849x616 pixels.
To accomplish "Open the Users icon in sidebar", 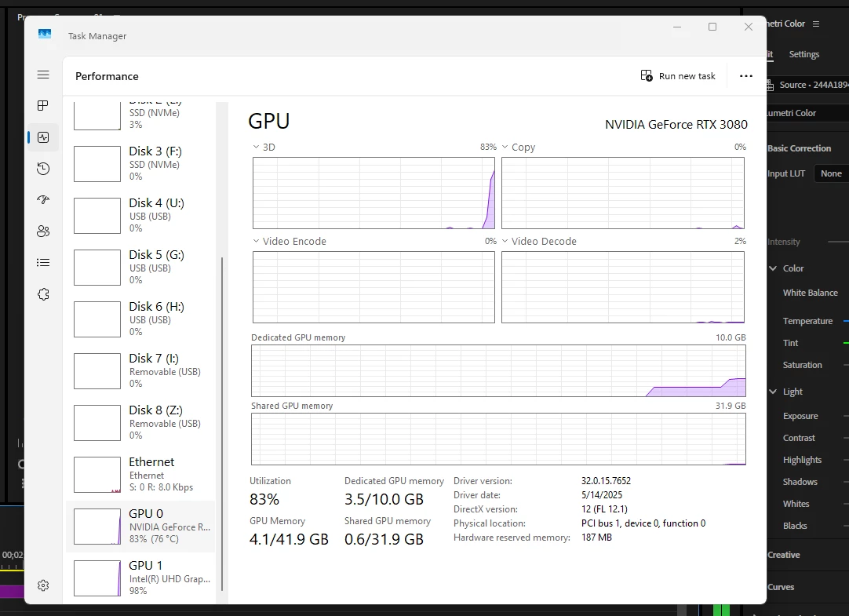I will point(43,231).
